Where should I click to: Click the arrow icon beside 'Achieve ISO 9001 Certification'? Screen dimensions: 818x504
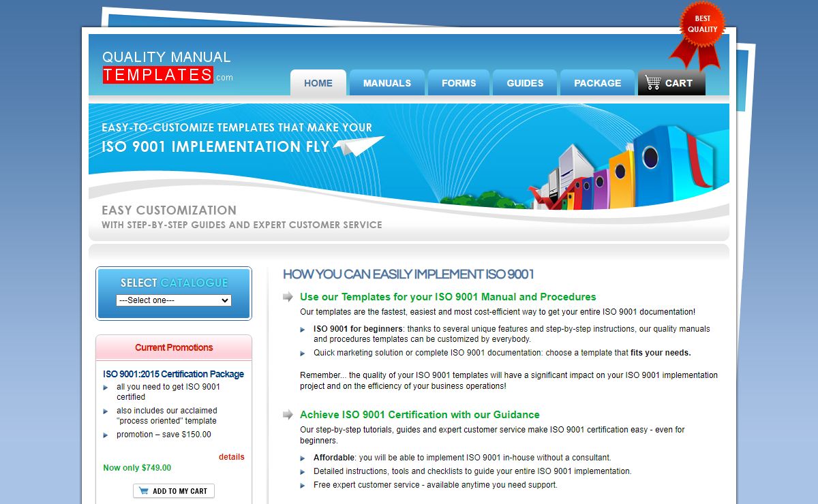coord(288,414)
